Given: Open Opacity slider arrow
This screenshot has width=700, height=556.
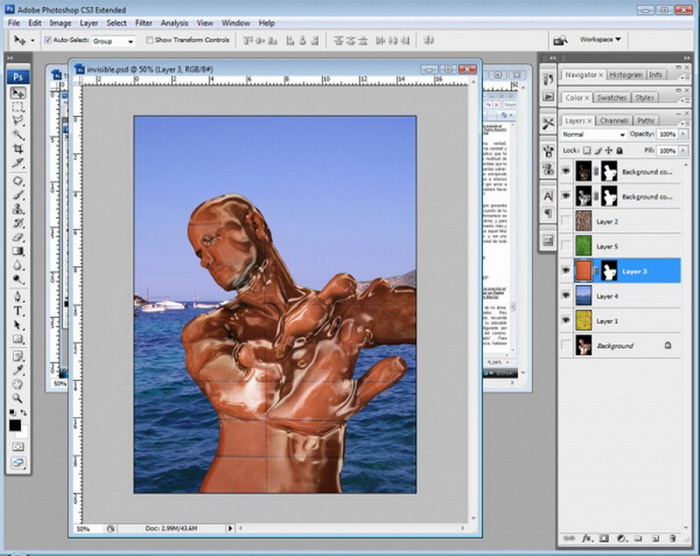Looking at the screenshot, I should click(x=683, y=134).
